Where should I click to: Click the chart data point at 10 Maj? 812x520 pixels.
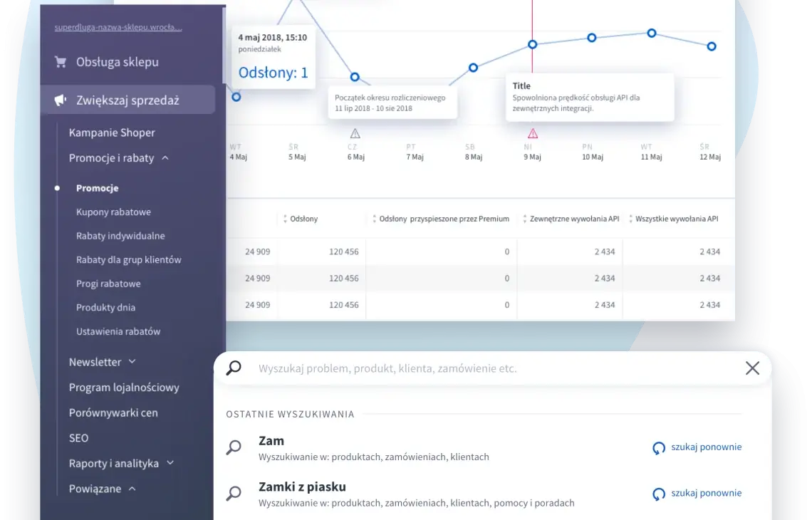pos(592,38)
